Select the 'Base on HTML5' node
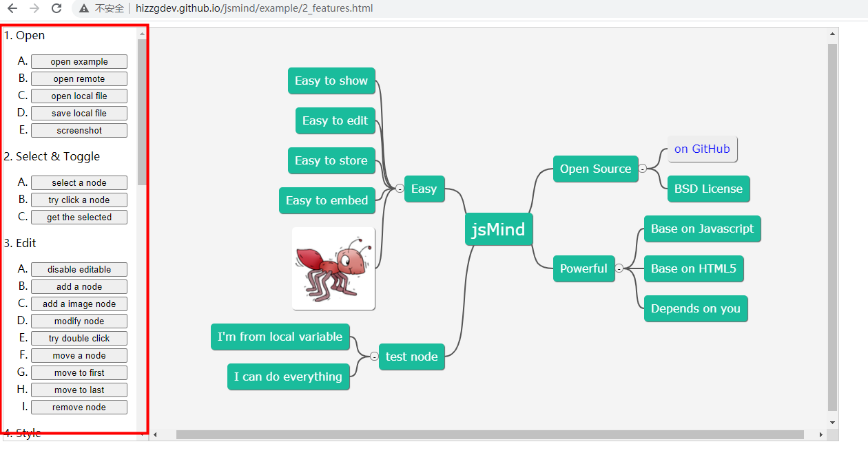 694,268
